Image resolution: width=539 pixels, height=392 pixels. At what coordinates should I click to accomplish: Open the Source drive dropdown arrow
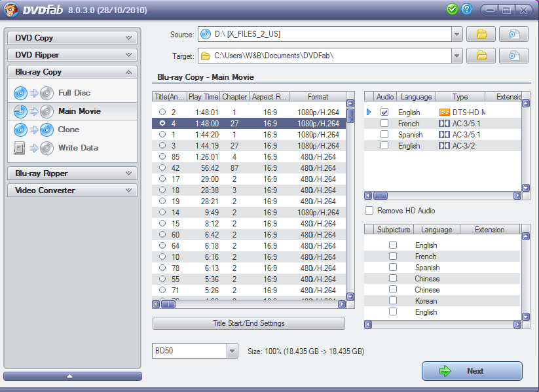[x=456, y=35]
